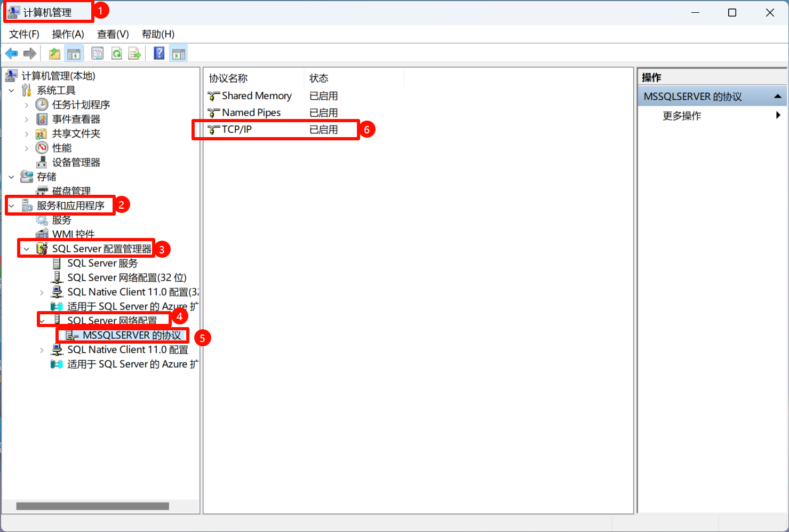Collapse the MSSQLSERVER 的协议 actions section

click(x=777, y=97)
